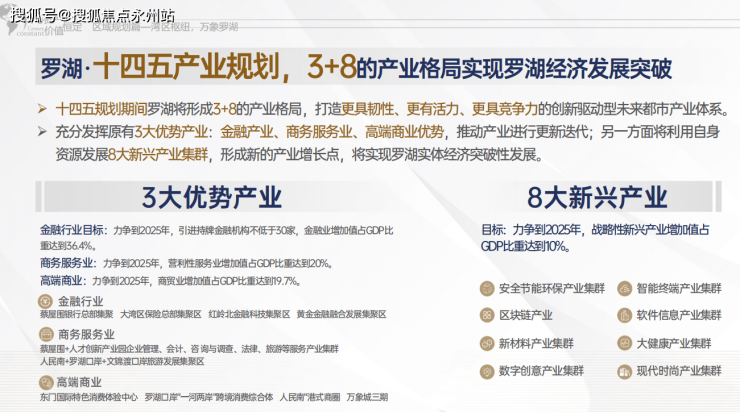This screenshot has height=412, width=740.
Task: Click the large gold 3+8 in title
Action: click(x=331, y=67)
